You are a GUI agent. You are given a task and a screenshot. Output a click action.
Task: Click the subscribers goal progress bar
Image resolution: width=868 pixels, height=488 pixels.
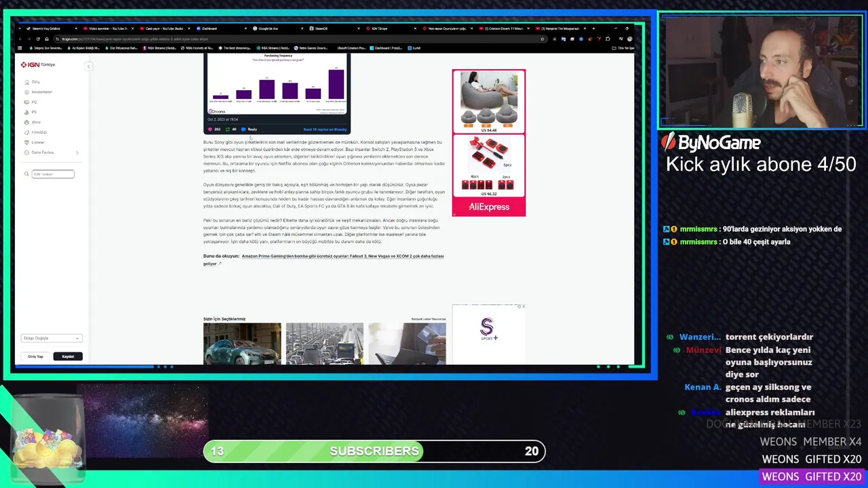click(374, 451)
